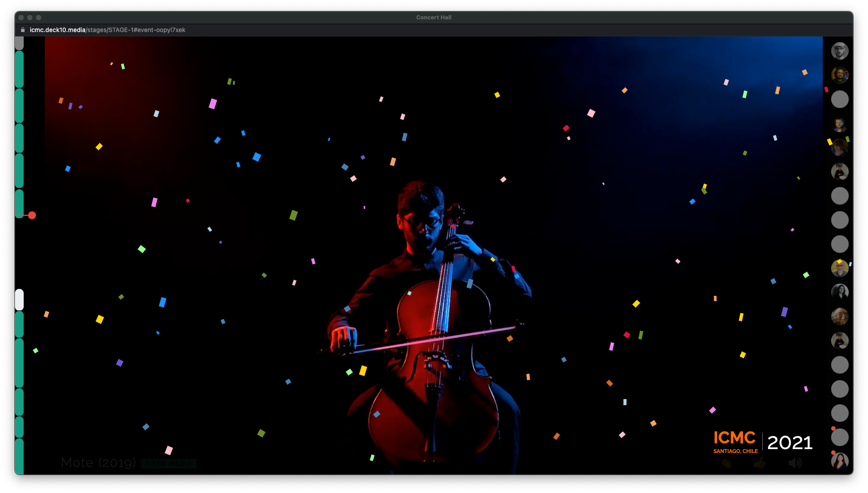Select the green segment directly below the white one
Image resolution: width=868 pixels, height=493 pixels.
[x=19, y=324]
